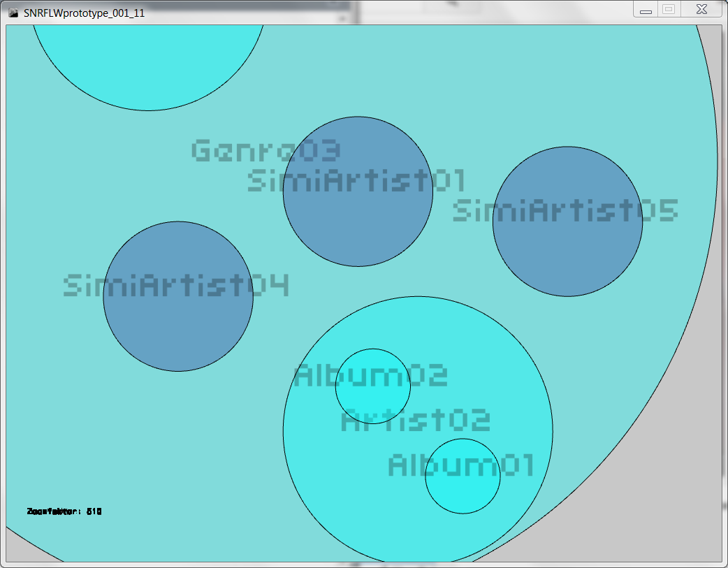Click the start of the Album01 text label
The image size is (728, 568).
pos(397,465)
